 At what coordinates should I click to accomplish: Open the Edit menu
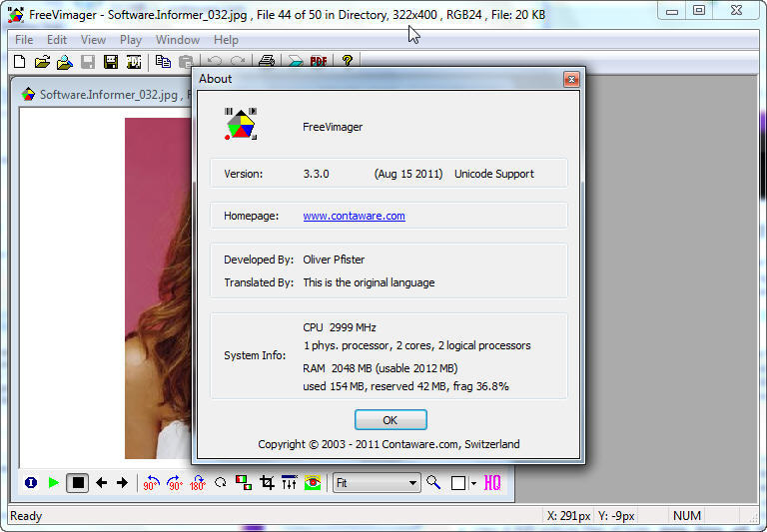pos(57,40)
